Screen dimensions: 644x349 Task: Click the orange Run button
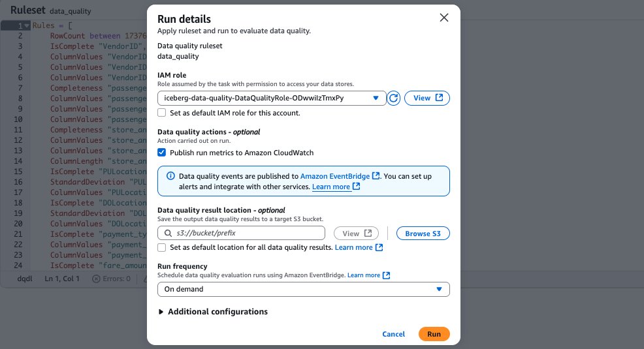point(434,334)
